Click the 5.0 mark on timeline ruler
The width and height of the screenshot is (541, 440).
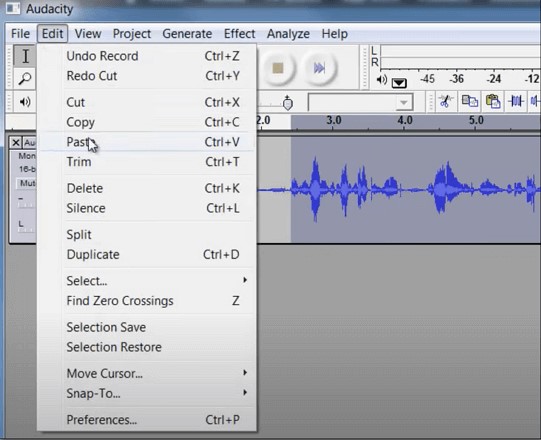coord(476,120)
